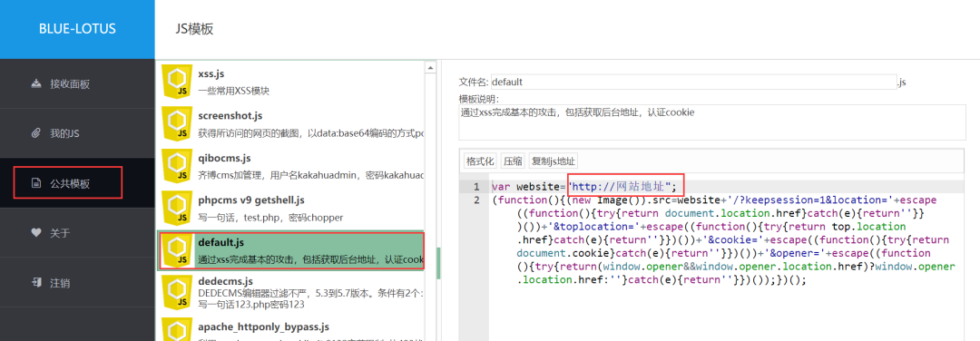Click description starting DEDECMS编辑器过滤不严
980x341 pixels.
pos(311,293)
